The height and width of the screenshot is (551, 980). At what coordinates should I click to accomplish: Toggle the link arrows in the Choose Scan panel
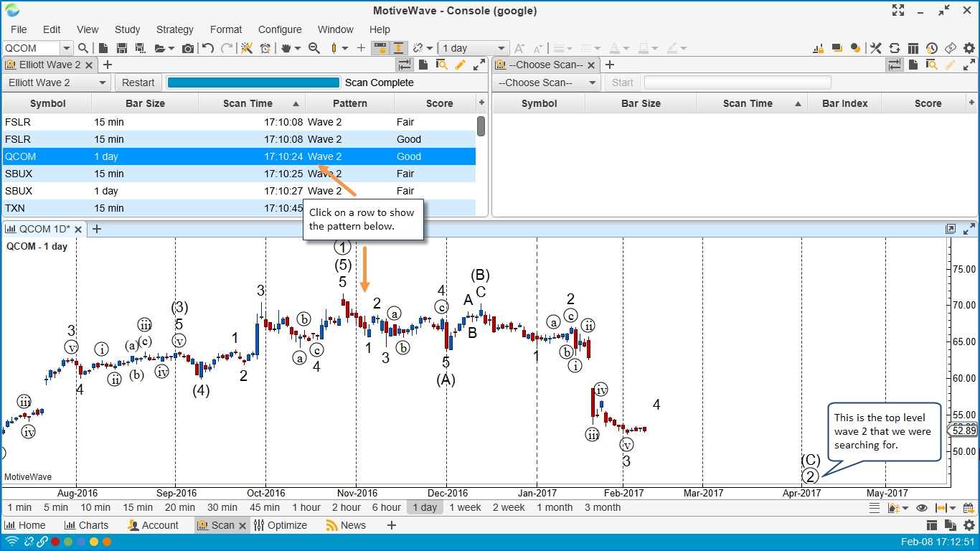[x=895, y=65]
